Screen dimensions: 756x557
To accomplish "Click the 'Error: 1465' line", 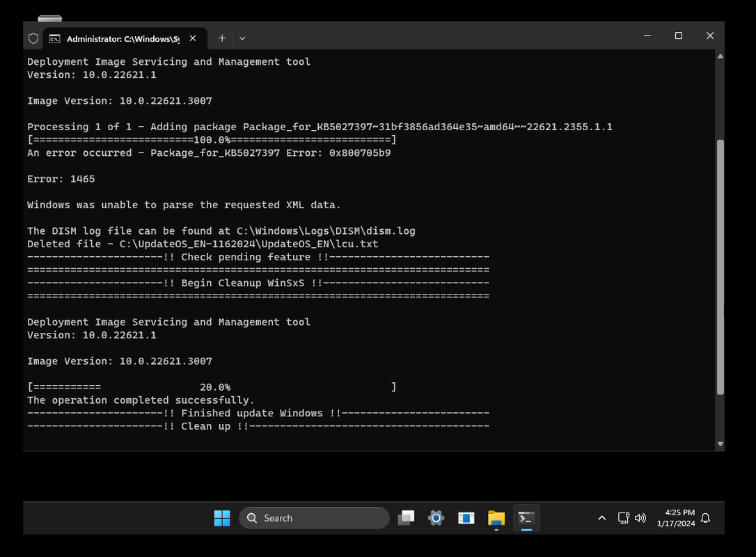I will point(61,180).
